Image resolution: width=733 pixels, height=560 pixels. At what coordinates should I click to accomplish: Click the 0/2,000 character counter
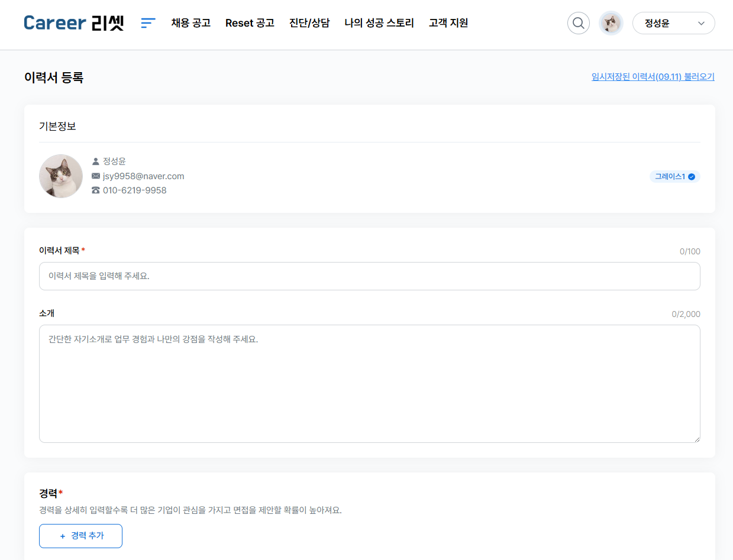click(x=686, y=314)
